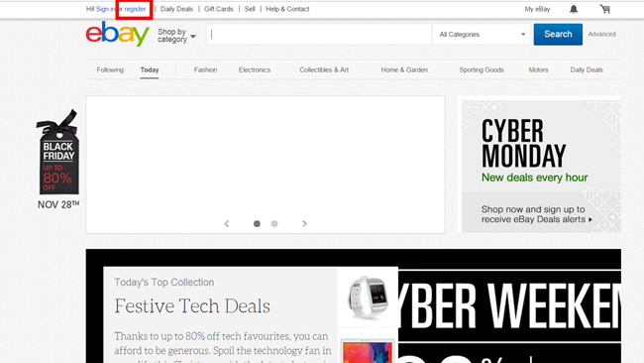Click the Search button
Viewport: 644px width, 363px height.
point(558,34)
